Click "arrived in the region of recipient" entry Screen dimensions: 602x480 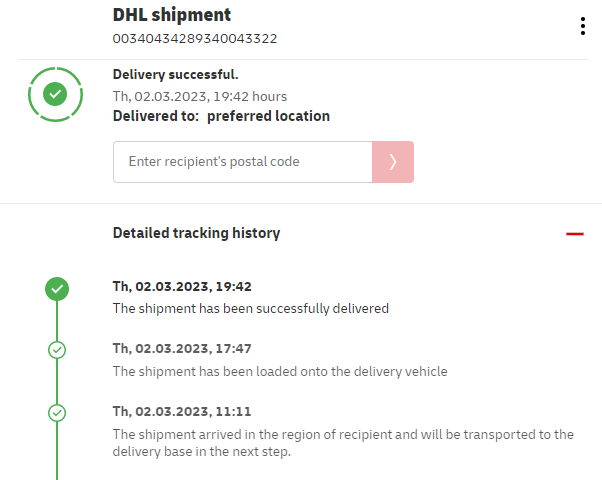(x=343, y=434)
